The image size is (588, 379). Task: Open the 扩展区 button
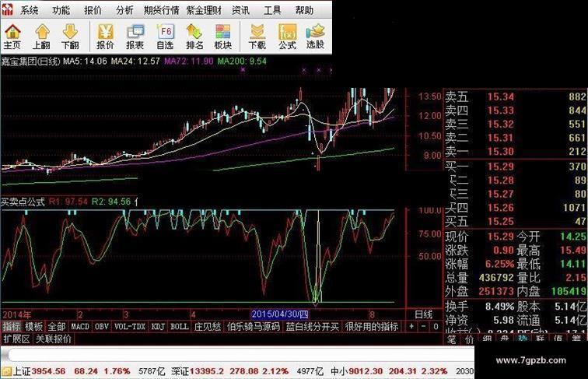[x=16, y=339]
